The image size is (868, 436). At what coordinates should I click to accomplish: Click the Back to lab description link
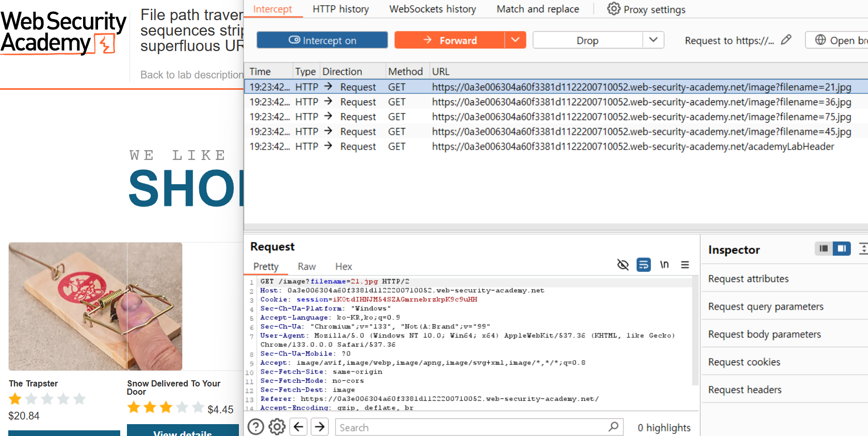point(191,75)
